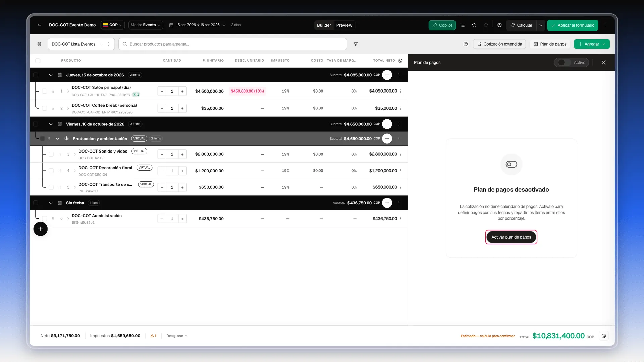Open the help question mark icon
The width and height of the screenshot is (644, 362).
(466, 44)
